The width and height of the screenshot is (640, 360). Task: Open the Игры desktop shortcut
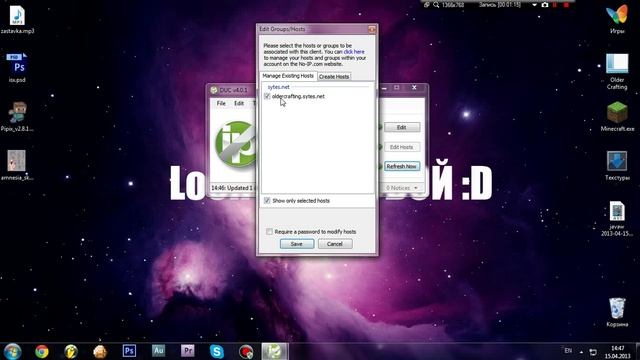pyautogui.click(x=617, y=18)
